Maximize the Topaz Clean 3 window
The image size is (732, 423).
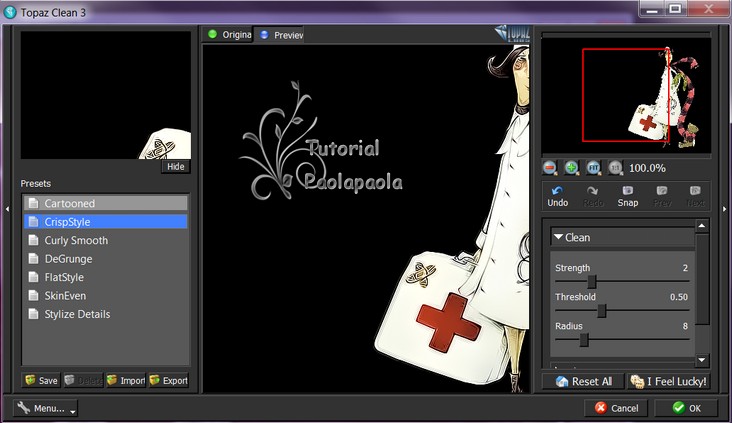tap(675, 8)
